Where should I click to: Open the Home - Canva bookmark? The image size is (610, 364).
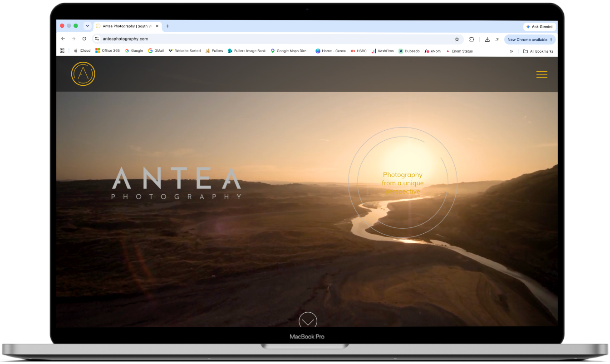pos(330,51)
